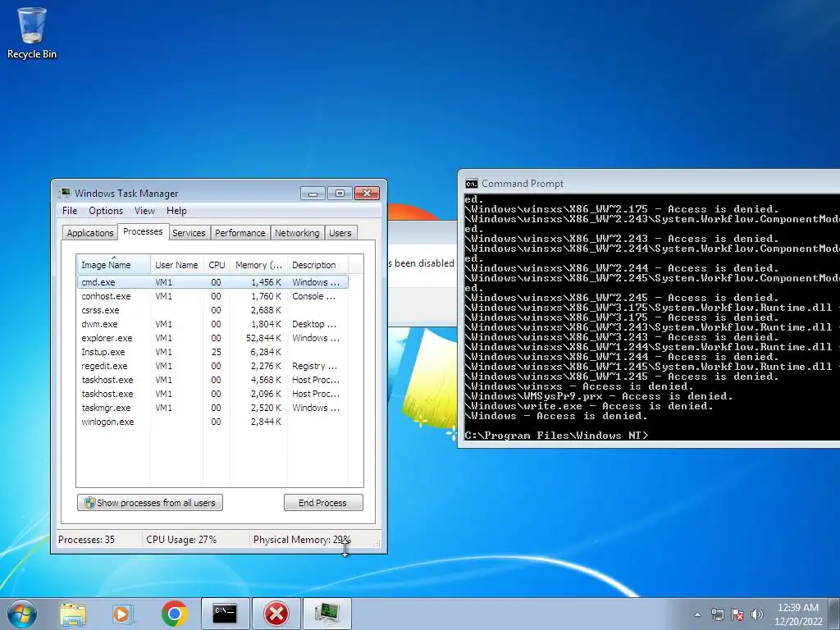
Task: Launch Google Chrome from the taskbar
Action: [x=174, y=614]
